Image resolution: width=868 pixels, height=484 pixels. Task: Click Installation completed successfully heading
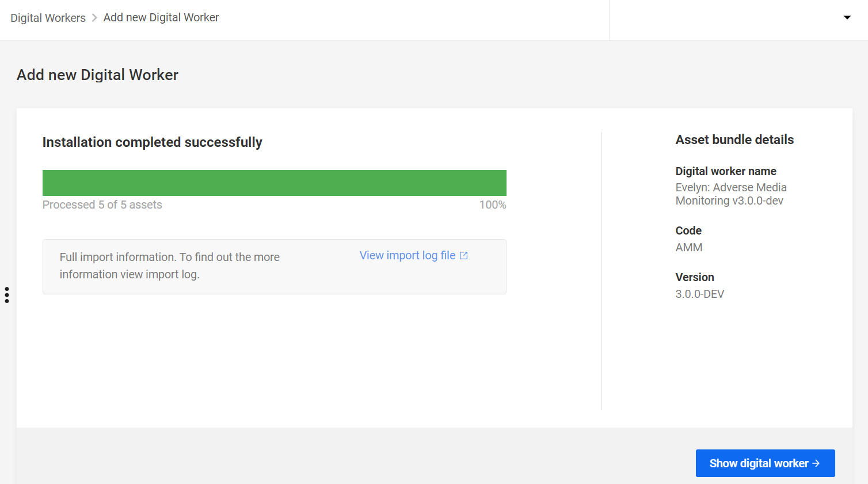pyautogui.click(x=153, y=142)
